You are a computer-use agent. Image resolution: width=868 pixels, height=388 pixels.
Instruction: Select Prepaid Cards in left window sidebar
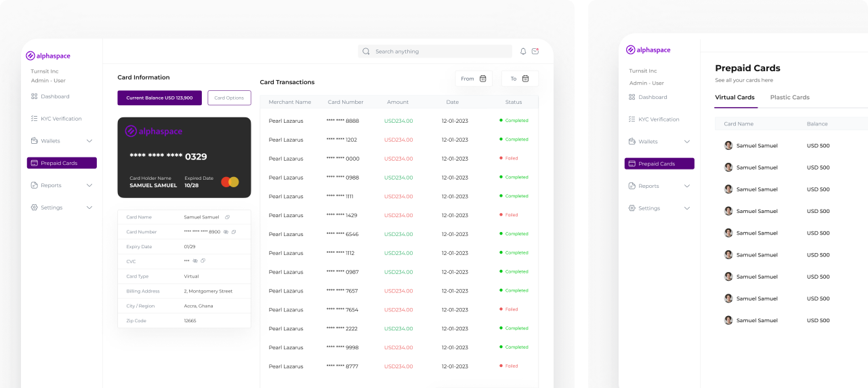62,163
